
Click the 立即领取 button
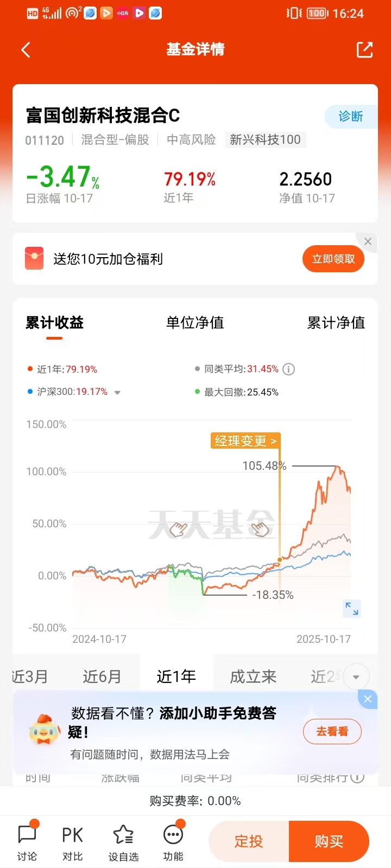[x=333, y=259]
